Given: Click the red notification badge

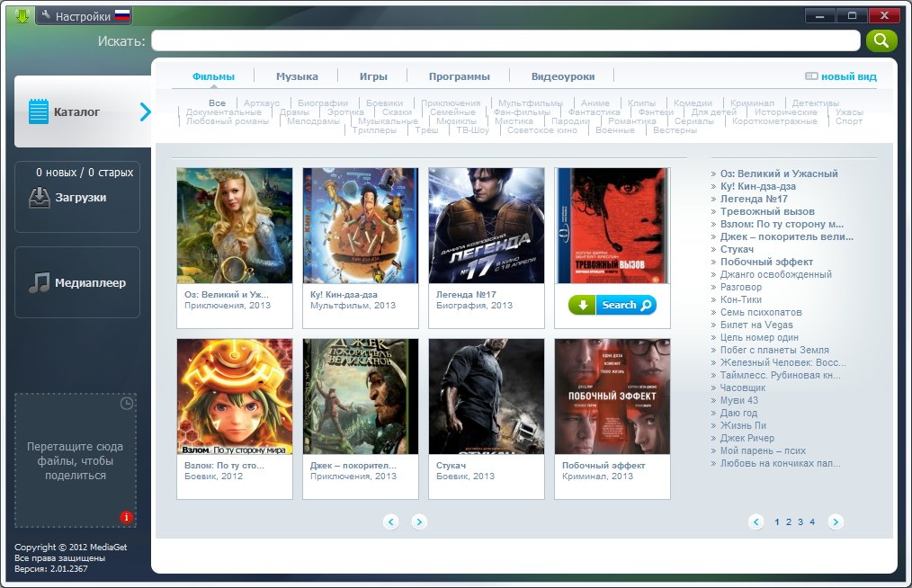Looking at the screenshot, I should (x=126, y=517).
